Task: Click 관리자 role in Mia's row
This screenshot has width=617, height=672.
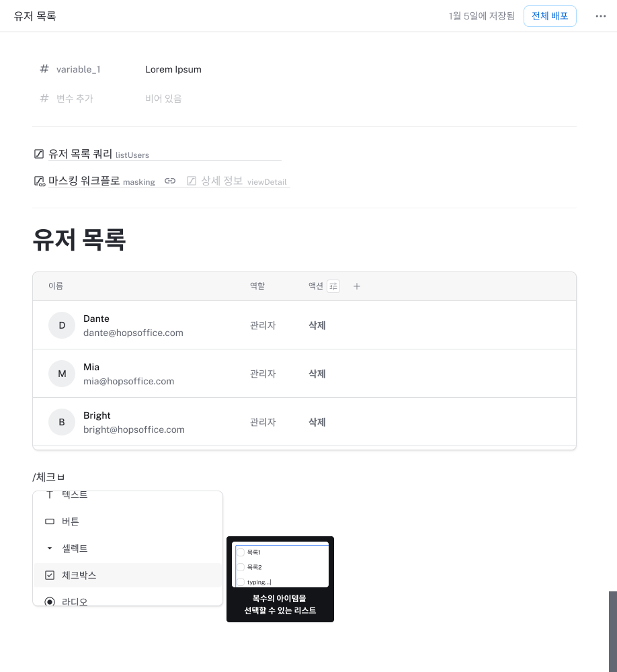Action: point(263,374)
